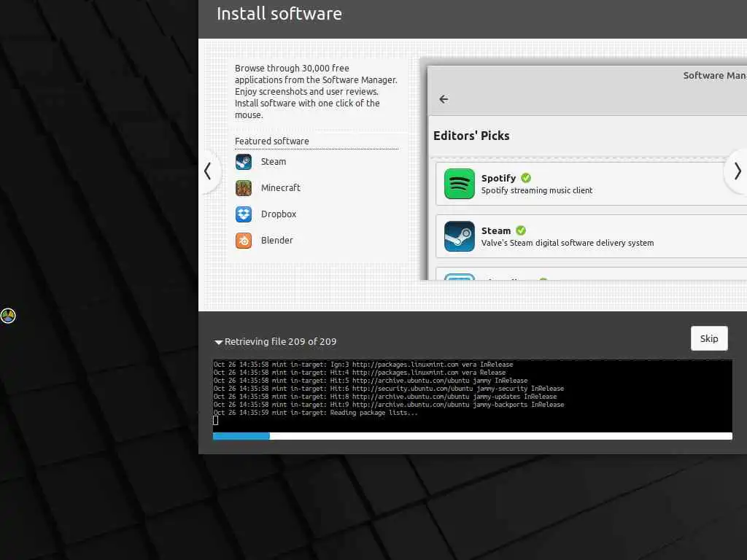This screenshot has width=747, height=560.
Task: Click the Editors' Picks heading
Action: (x=471, y=136)
